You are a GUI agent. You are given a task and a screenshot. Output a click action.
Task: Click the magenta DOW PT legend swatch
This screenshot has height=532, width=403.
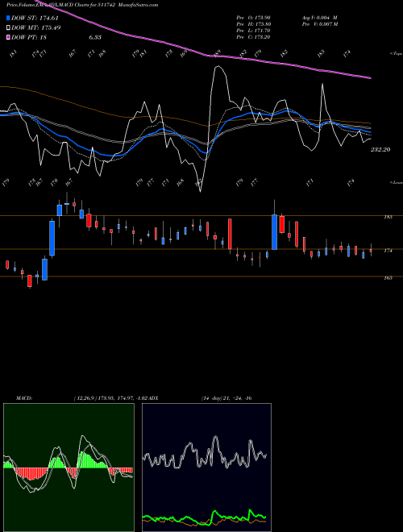tap(9, 37)
